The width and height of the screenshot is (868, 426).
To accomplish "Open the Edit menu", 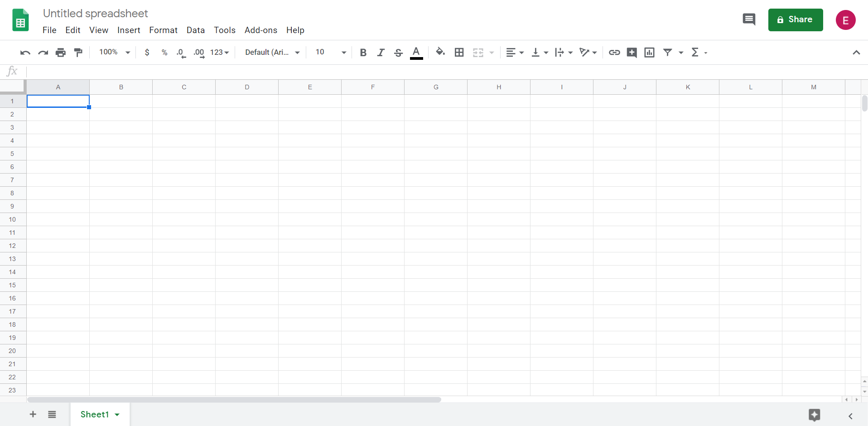I will [72, 30].
